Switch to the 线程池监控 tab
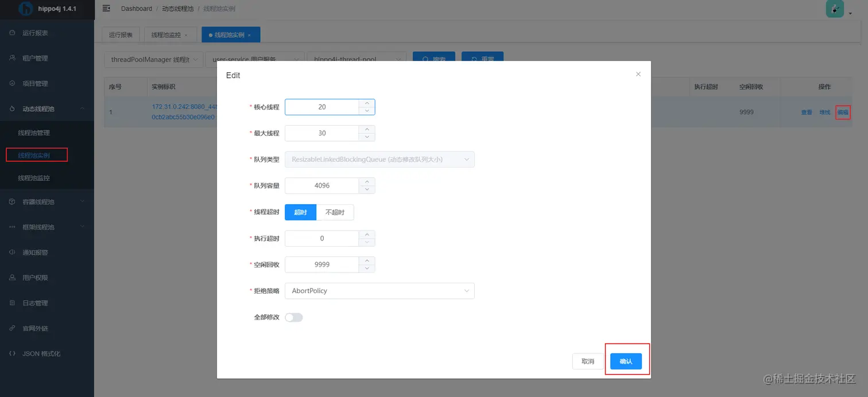 170,35
